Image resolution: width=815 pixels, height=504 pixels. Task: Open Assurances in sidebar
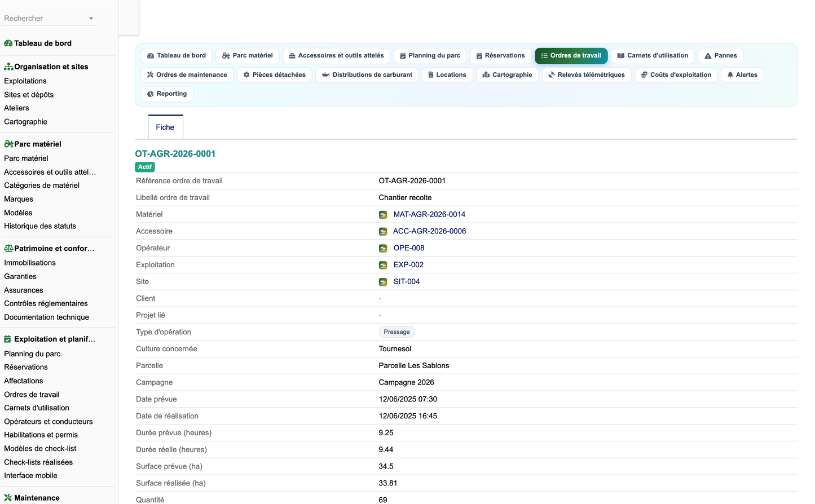[x=24, y=290]
